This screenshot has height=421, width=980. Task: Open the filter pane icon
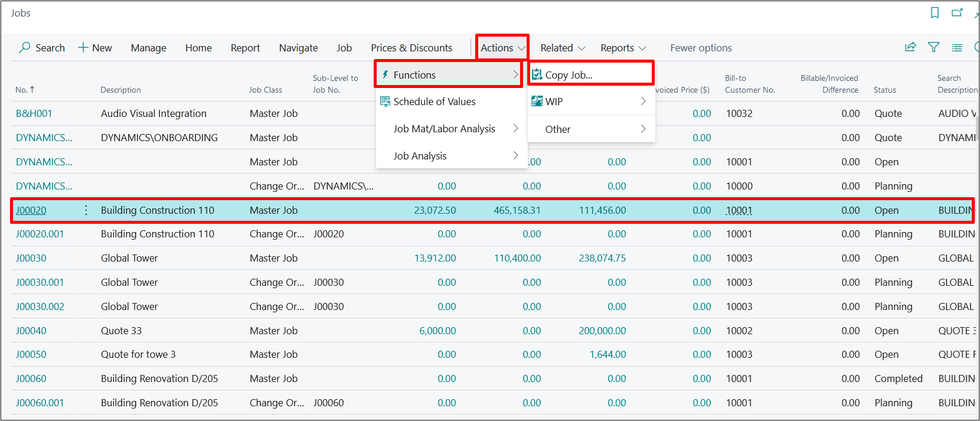(933, 47)
